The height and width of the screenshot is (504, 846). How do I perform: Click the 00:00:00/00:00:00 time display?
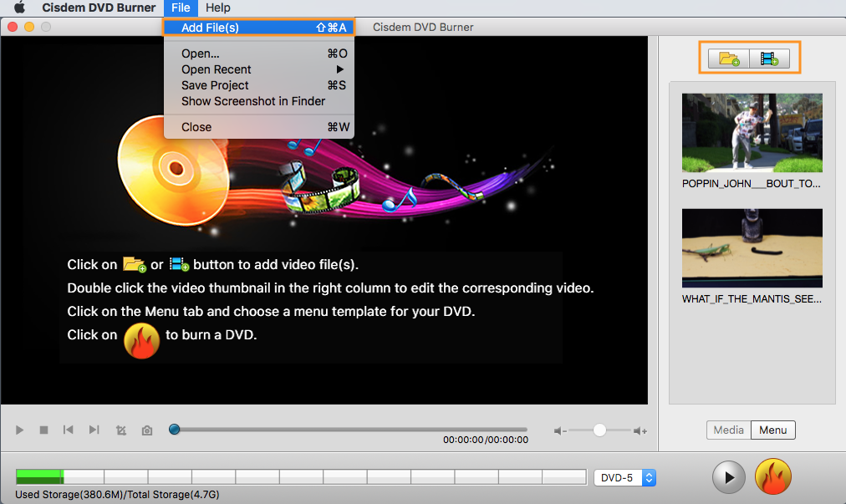[x=486, y=440]
